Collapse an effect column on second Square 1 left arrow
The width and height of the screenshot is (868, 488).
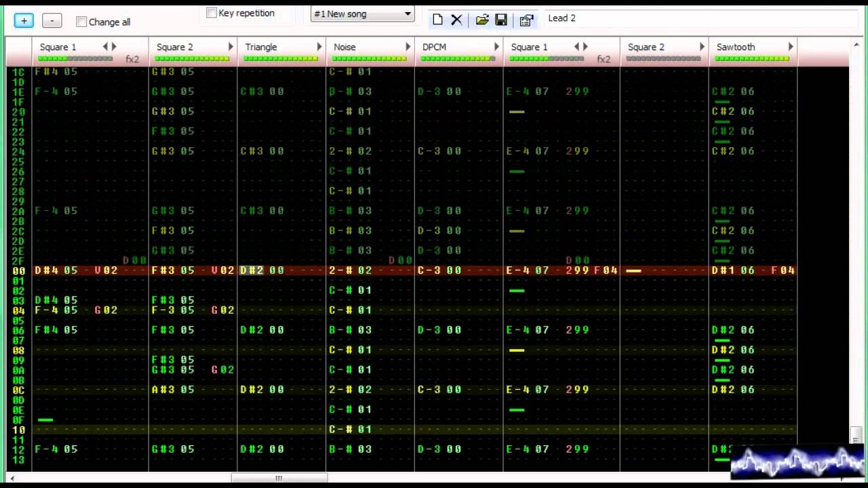pyautogui.click(x=576, y=47)
